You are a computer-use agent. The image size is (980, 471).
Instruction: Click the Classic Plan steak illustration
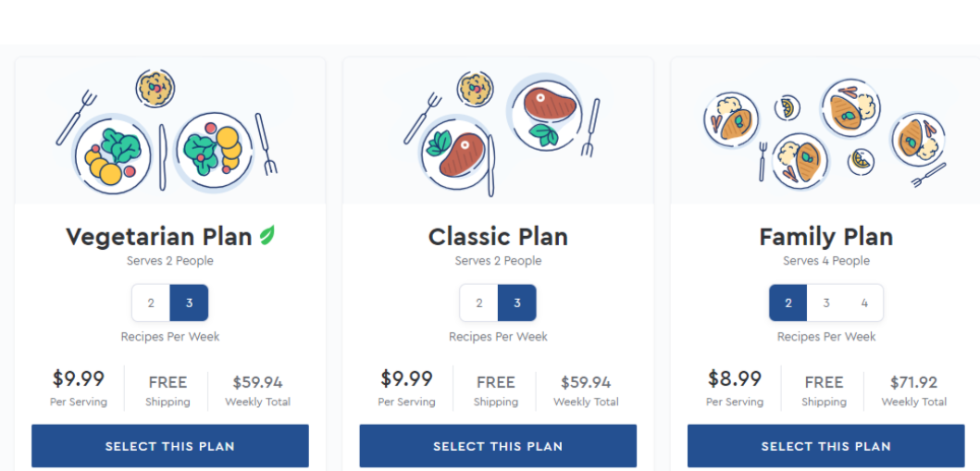point(502,133)
